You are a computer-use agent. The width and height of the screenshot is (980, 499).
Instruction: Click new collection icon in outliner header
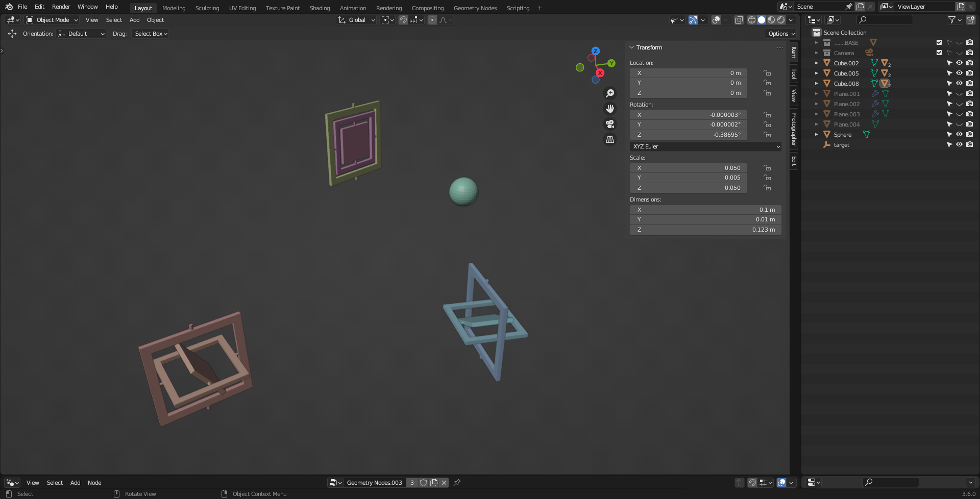(970, 20)
